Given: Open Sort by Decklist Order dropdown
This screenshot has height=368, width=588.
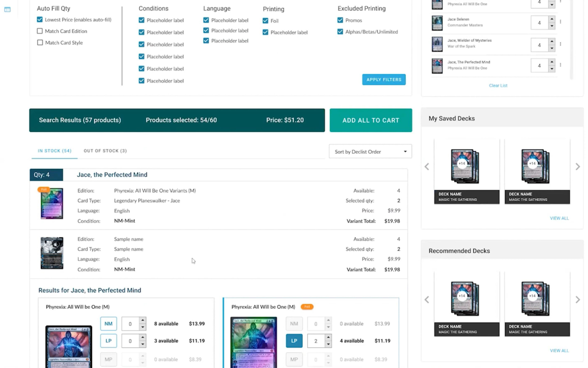Looking at the screenshot, I should tap(370, 152).
